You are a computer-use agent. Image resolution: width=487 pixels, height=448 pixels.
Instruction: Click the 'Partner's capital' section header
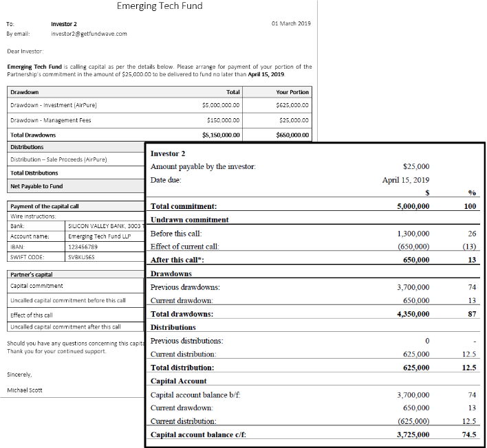[x=32, y=275]
